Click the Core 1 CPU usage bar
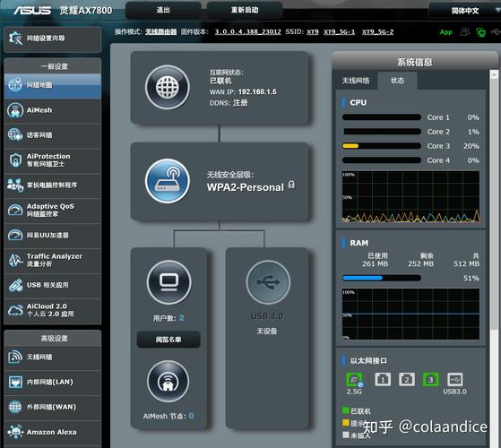The height and width of the screenshot is (448, 501). click(x=381, y=117)
